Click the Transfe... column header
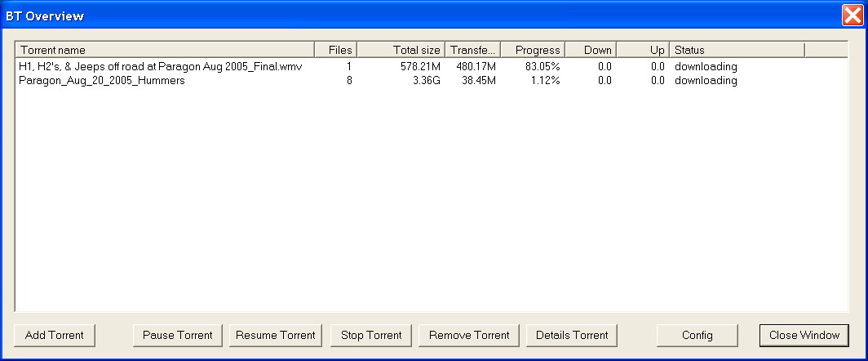The height and width of the screenshot is (361, 868). click(x=473, y=50)
